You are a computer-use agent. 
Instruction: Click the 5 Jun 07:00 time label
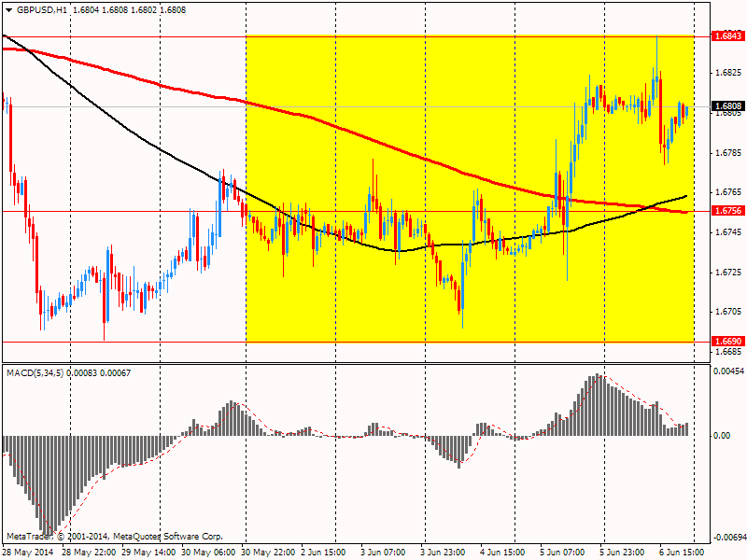pyautogui.click(x=562, y=553)
